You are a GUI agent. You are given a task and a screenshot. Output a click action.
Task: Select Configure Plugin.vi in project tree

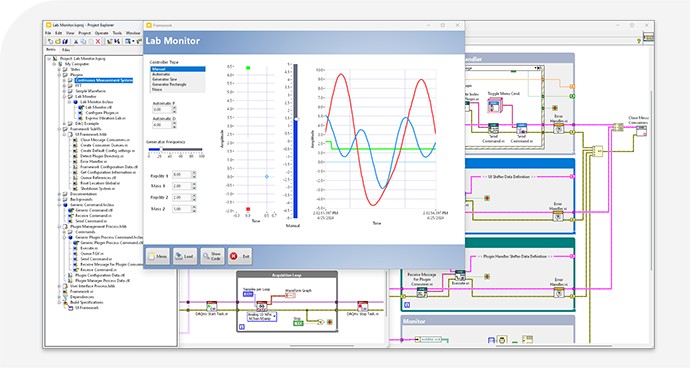tap(102, 113)
